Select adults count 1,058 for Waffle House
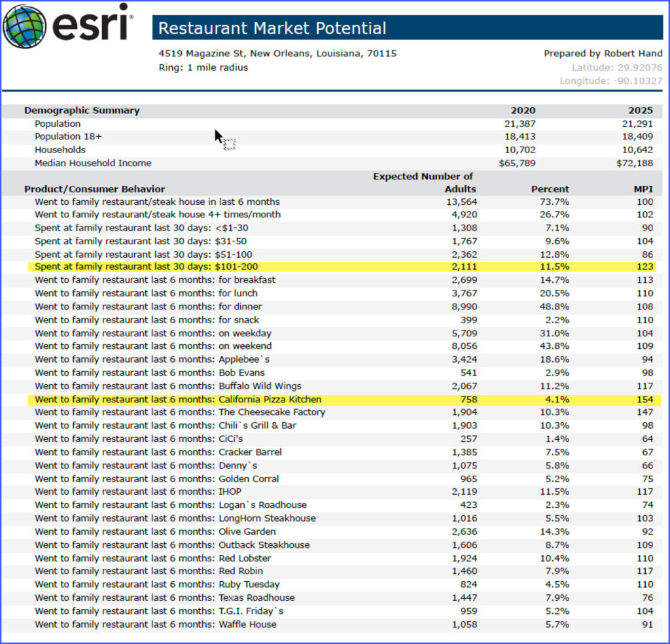The image size is (670, 644). 464,624
